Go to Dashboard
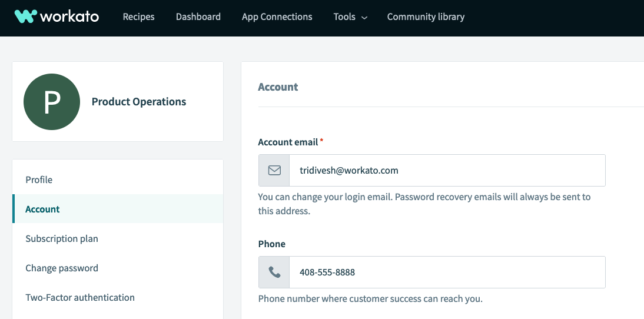The height and width of the screenshot is (319, 644). click(198, 17)
